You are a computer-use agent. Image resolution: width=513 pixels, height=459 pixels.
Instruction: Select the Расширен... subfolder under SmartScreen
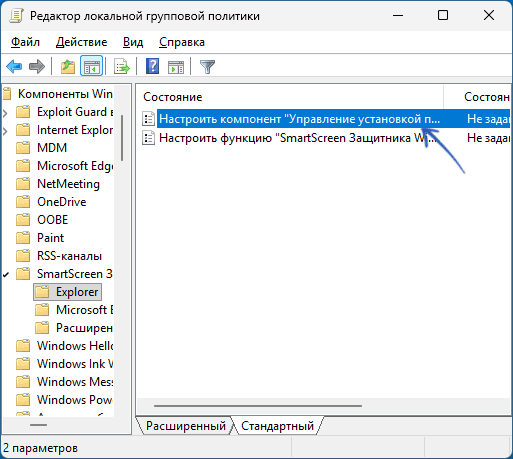pyautogui.click(x=84, y=328)
